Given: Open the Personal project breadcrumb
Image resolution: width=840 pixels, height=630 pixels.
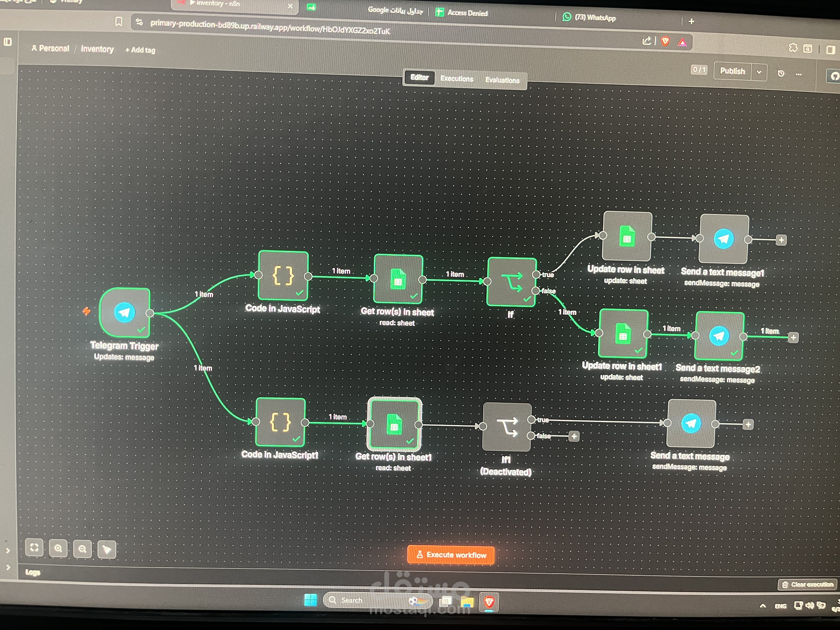Looking at the screenshot, I should point(50,48).
